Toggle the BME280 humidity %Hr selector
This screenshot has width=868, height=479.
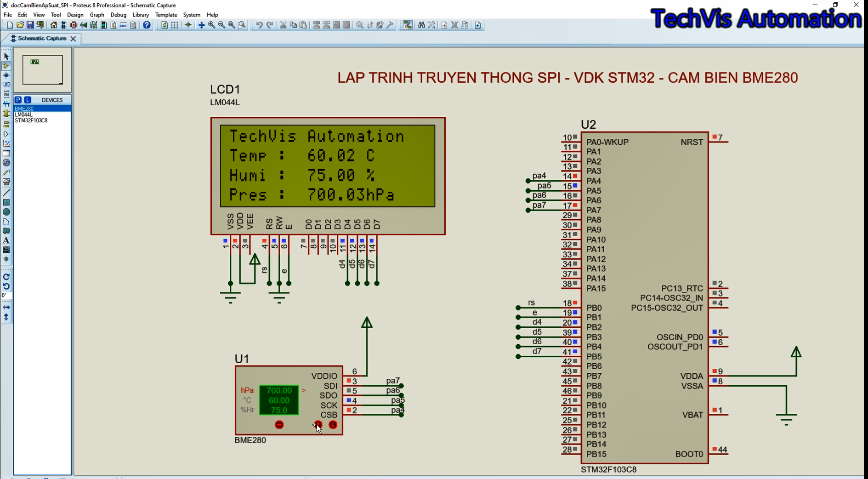(x=247, y=410)
